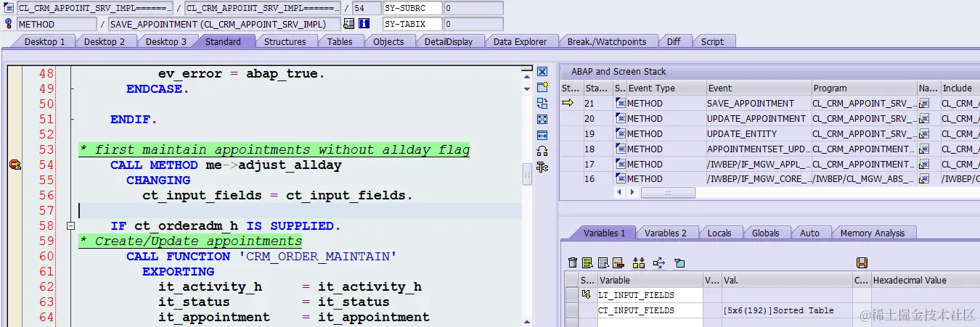Click navigate icon in SAVE_APPOINTMENT stack row

924,104
